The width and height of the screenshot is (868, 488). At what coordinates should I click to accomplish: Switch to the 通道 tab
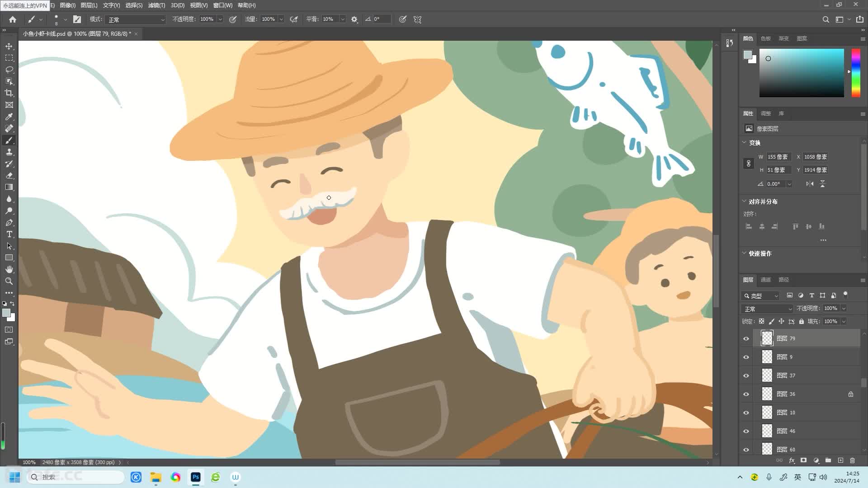click(x=765, y=280)
